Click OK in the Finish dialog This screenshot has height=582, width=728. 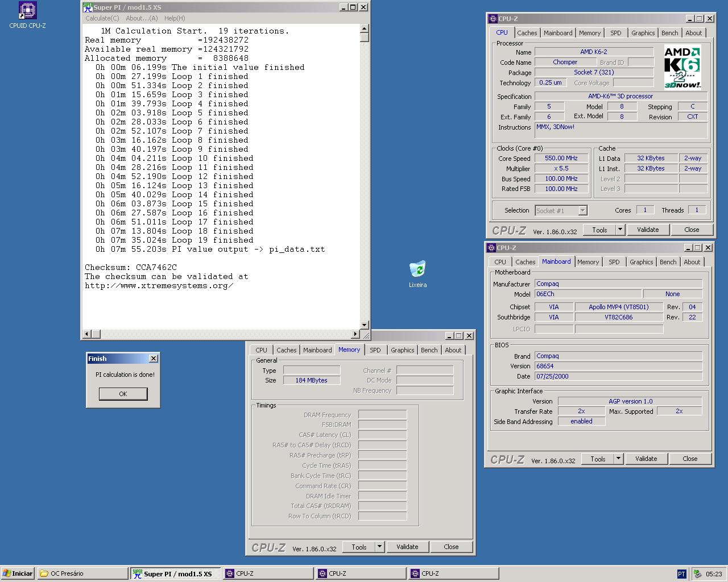point(123,394)
